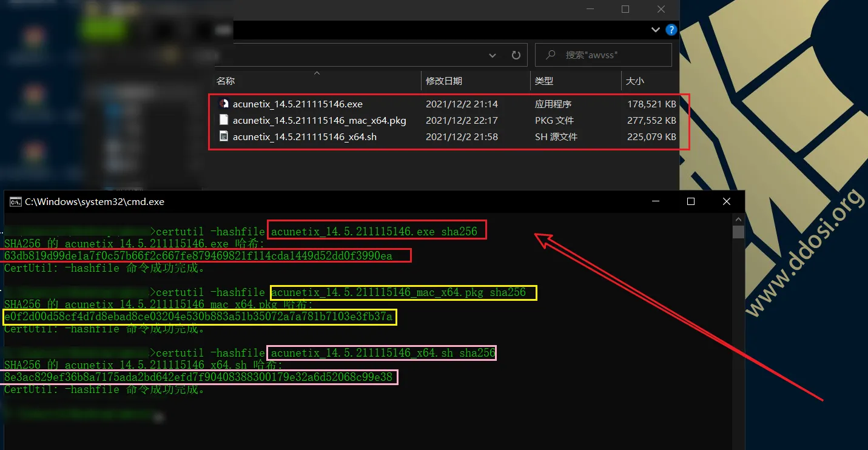Sort by 类型 column header

coord(544,81)
